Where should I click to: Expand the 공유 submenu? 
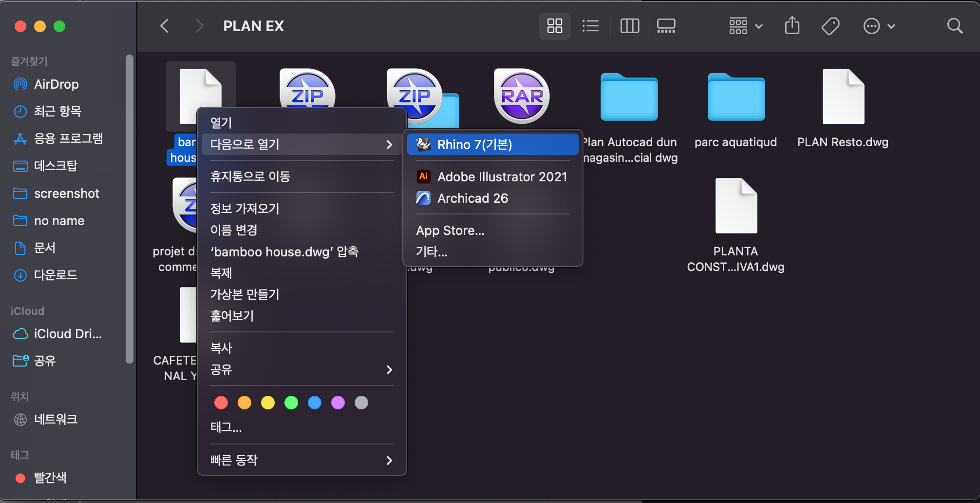(302, 369)
